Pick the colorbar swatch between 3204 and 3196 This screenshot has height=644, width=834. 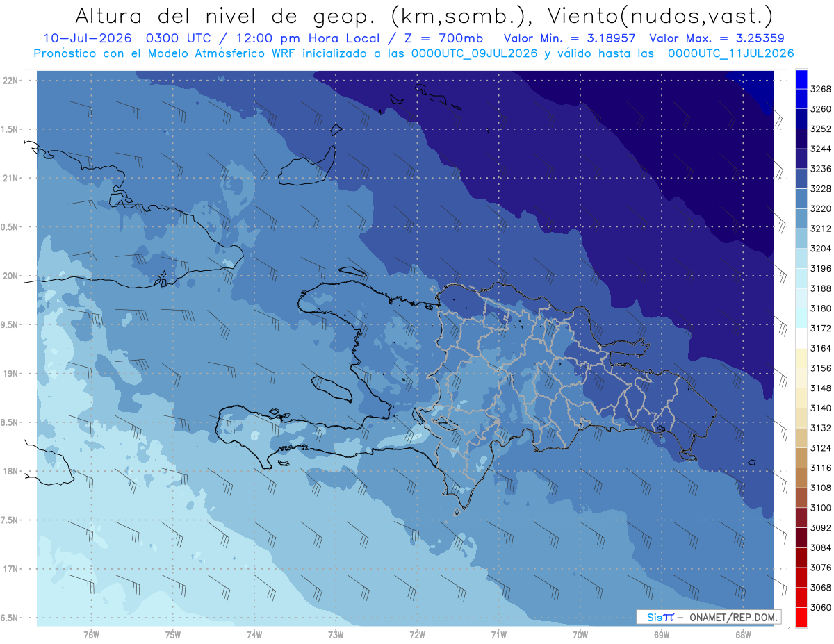801,258
